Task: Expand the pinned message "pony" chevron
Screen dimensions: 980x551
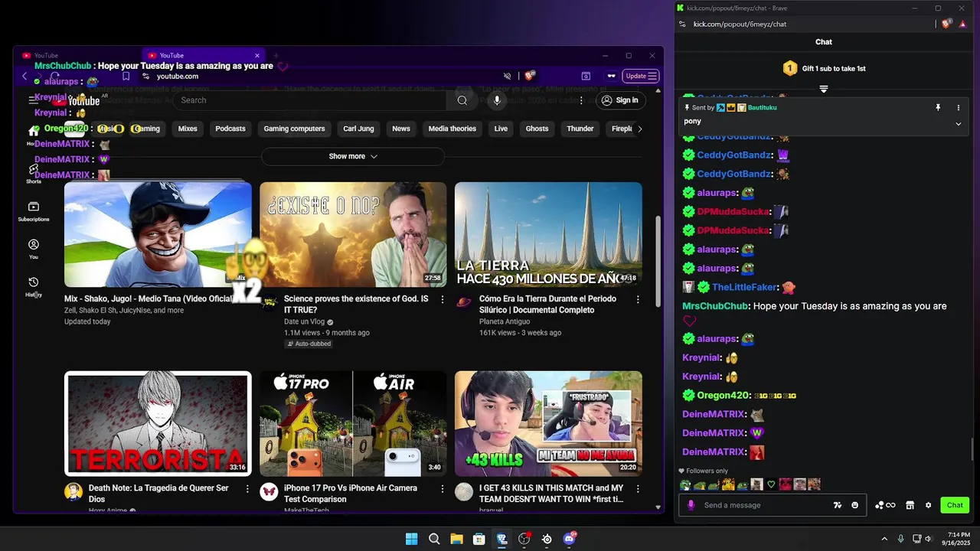Action: click(x=958, y=123)
